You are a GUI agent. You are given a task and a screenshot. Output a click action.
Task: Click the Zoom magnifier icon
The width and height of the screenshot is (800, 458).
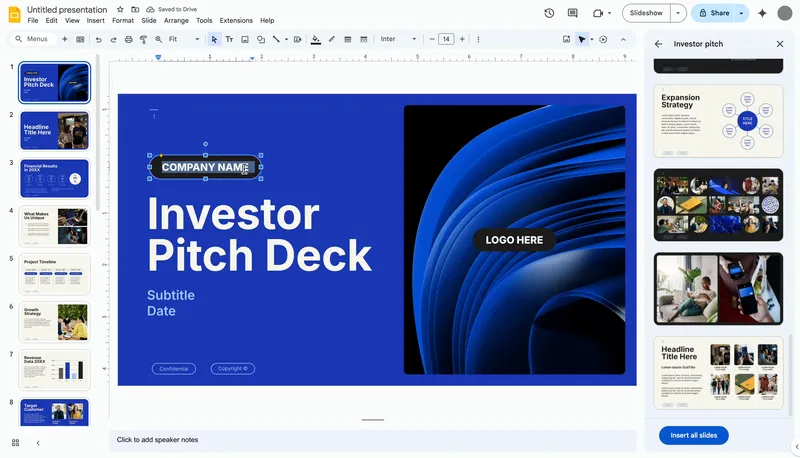pos(159,39)
